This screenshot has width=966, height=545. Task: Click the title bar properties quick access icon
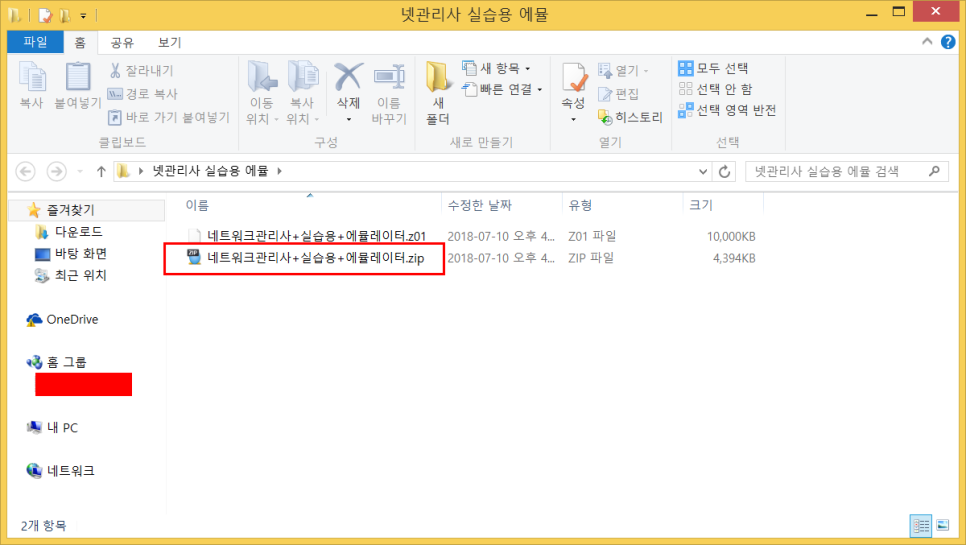45,15
